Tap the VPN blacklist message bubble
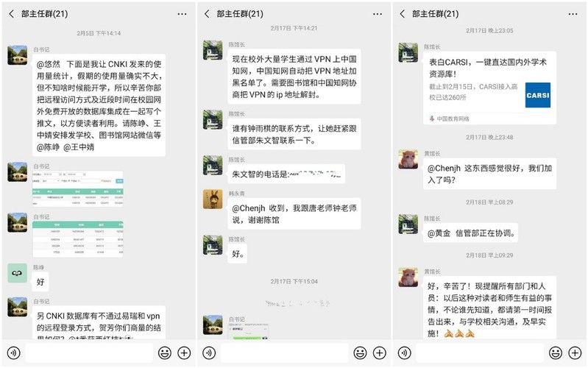Screen dimensions: 588x368 294,77
